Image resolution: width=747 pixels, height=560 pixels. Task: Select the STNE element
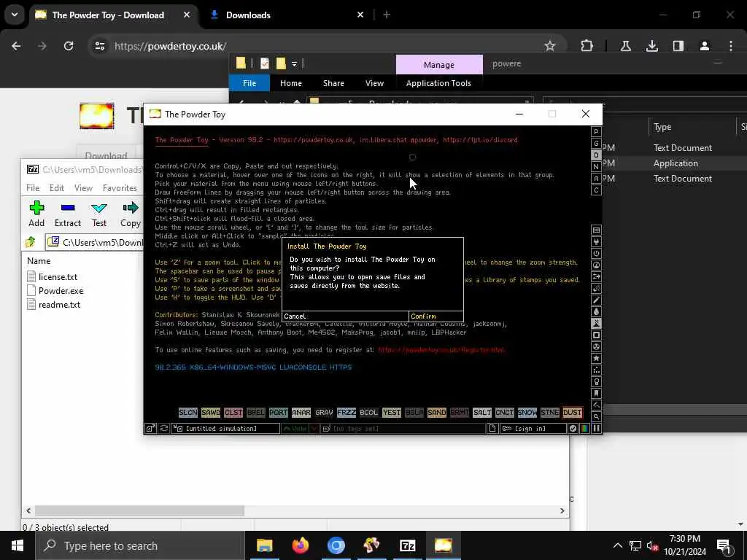pos(550,413)
